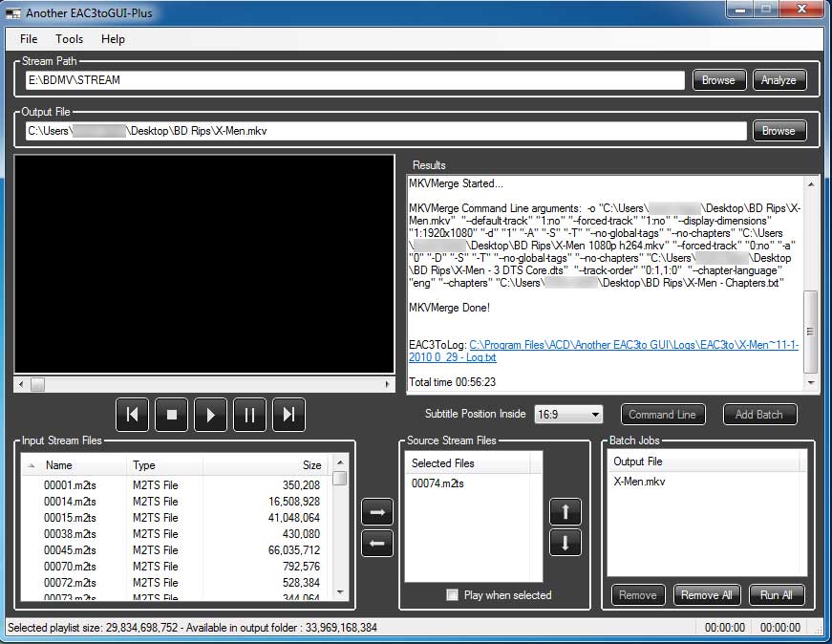
Task: Sort input files by Size column
Action: point(266,465)
